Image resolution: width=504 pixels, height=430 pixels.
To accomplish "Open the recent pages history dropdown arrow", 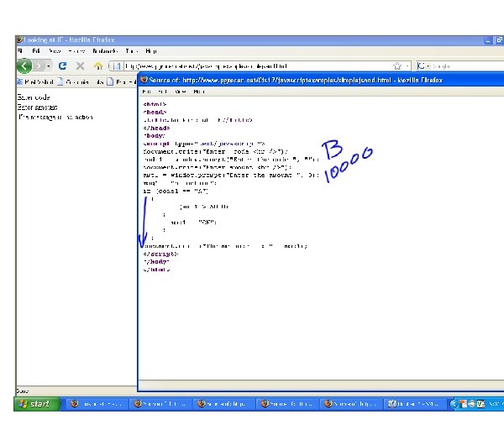I will click(48, 66).
